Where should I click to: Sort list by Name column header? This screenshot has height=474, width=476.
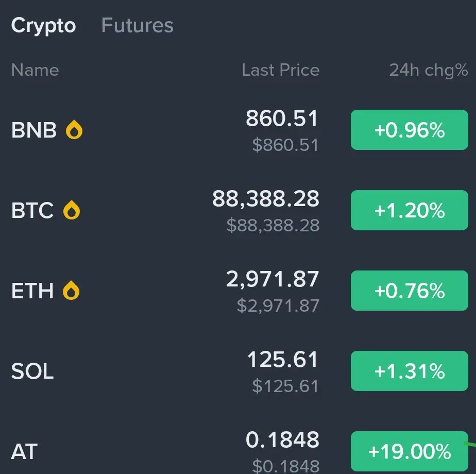point(35,70)
